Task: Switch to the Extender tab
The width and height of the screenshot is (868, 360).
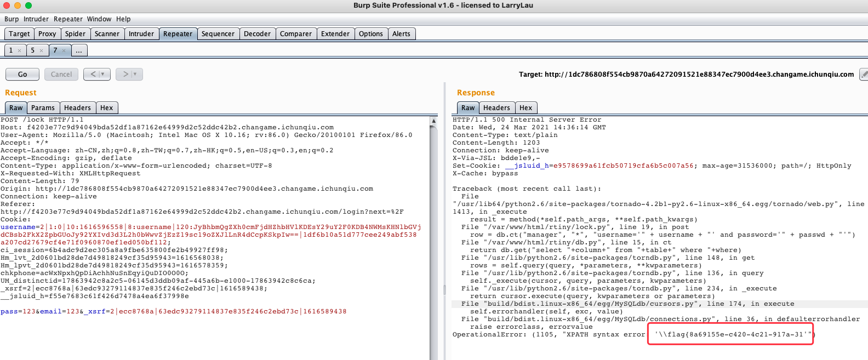Action: [335, 34]
